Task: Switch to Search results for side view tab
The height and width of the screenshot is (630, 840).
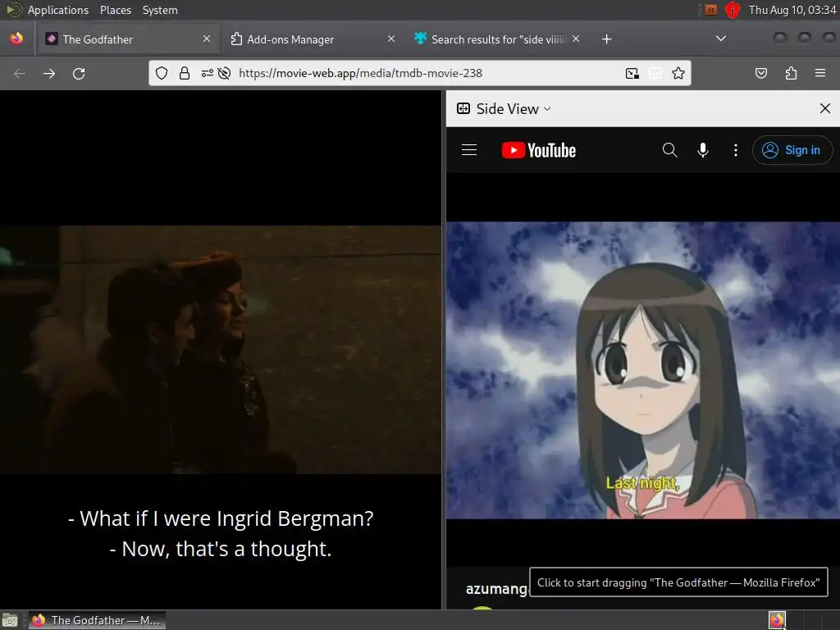Action: pos(497,39)
